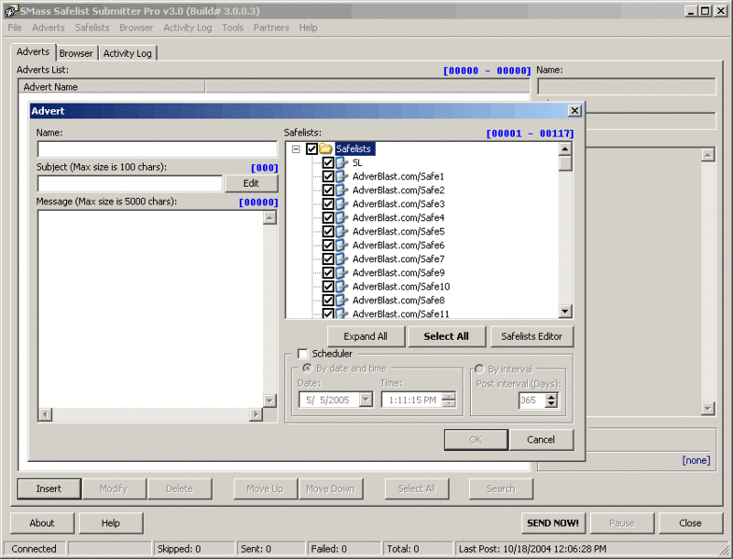
Task: Click the Insert button
Action: [49, 489]
